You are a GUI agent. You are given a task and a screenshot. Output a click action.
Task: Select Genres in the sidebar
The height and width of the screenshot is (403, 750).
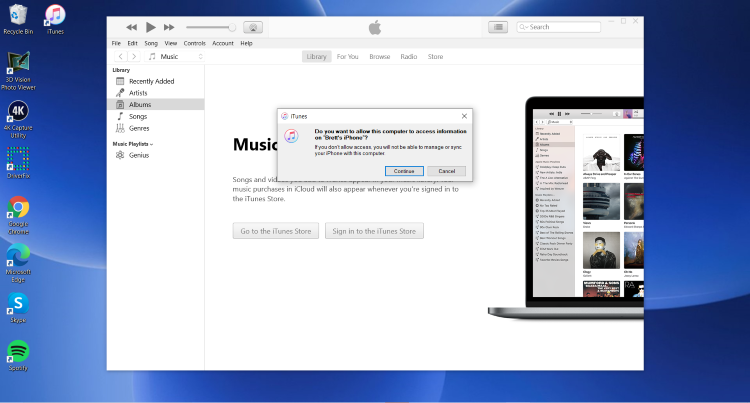click(x=139, y=128)
